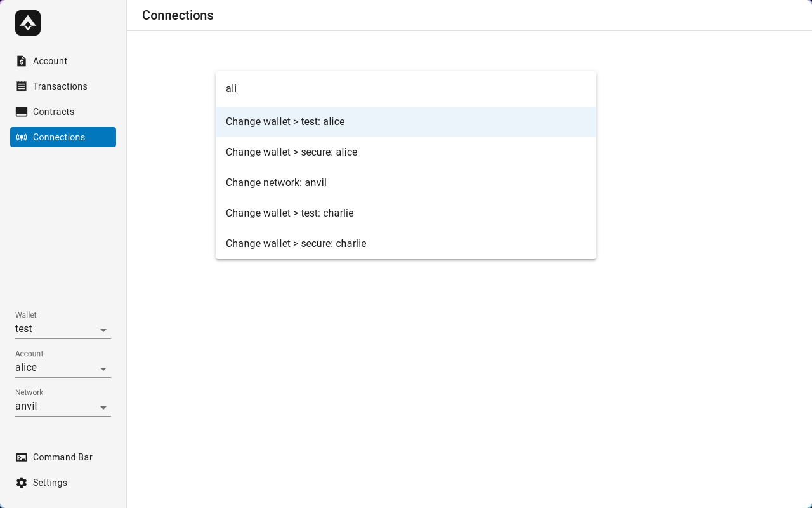The width and height of the screenshot is (812, 508).
Task: Expand the Wallet dropdown arrow
Action: point(103,330)
